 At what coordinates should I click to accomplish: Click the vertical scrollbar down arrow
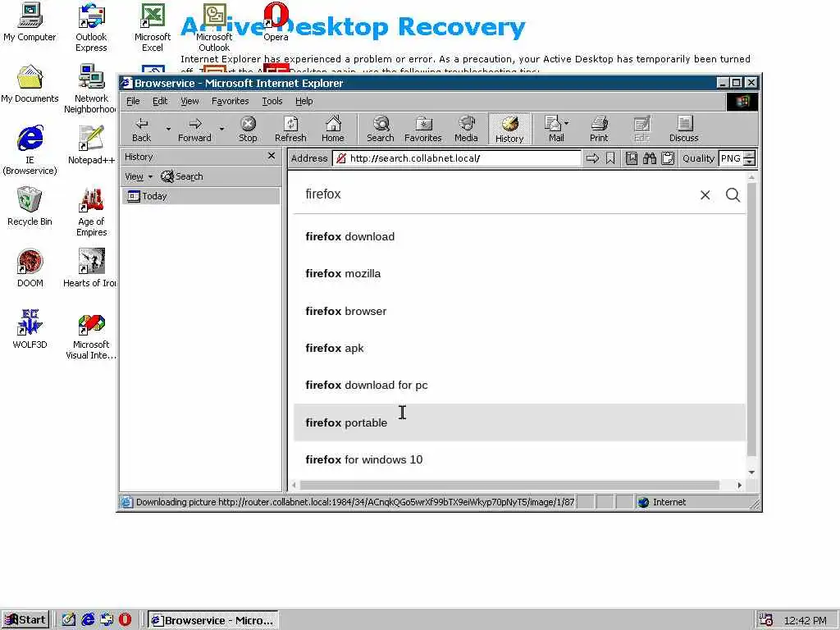pyautogui.click(x=751, y=472)
